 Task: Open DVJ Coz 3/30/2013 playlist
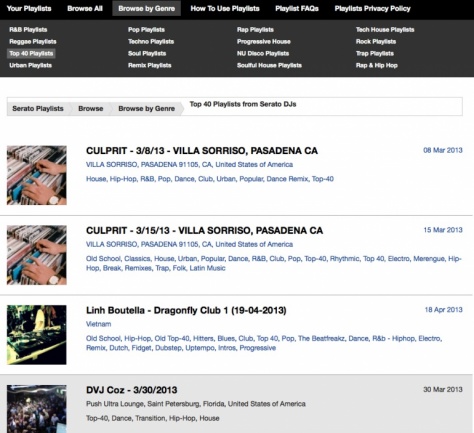click(x=132, y=390)
